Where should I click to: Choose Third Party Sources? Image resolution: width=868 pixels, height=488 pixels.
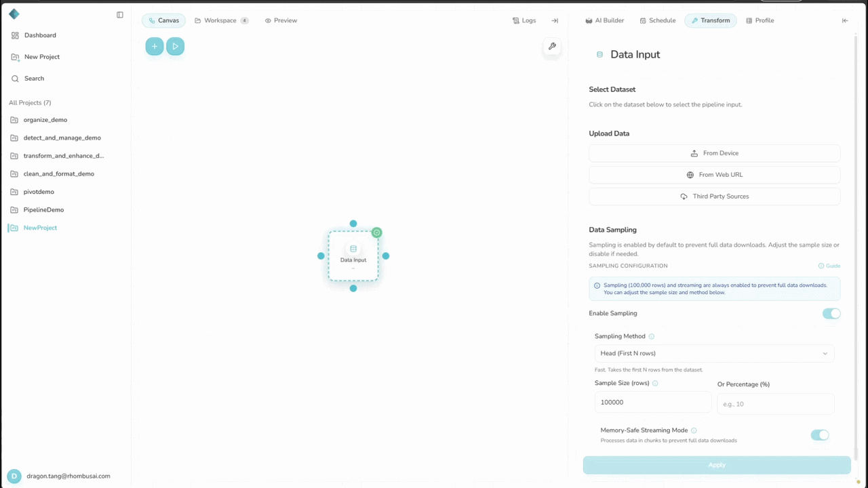click(x=714, y=197)
